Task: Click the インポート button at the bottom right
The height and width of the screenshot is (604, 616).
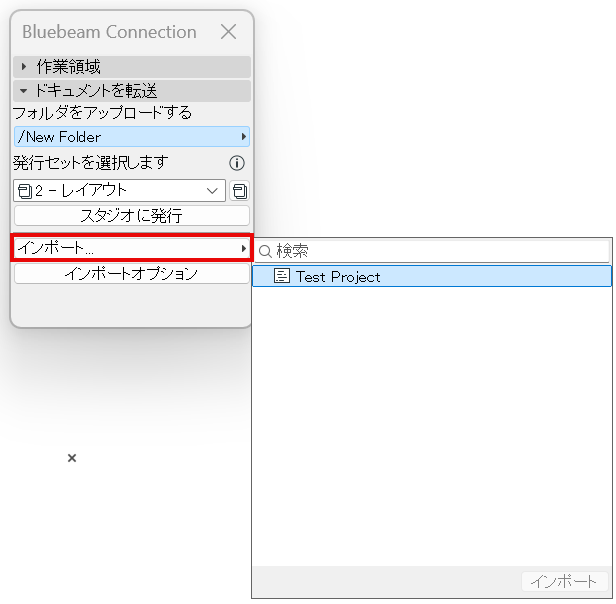Action: tap(565, 582)
